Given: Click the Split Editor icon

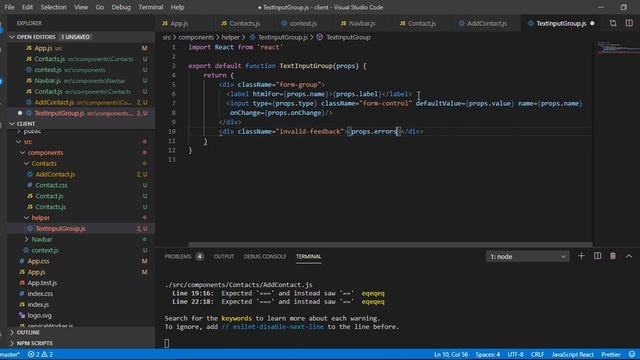Looking at the screenshot, I should tap(629, 24).
